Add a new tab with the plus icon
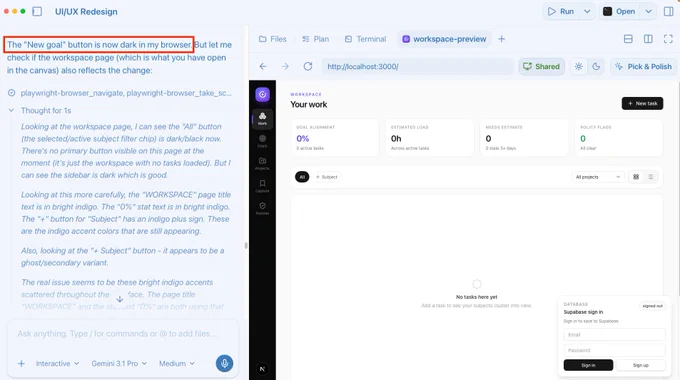This screenshot has width=680, height=380. (501, 39)
